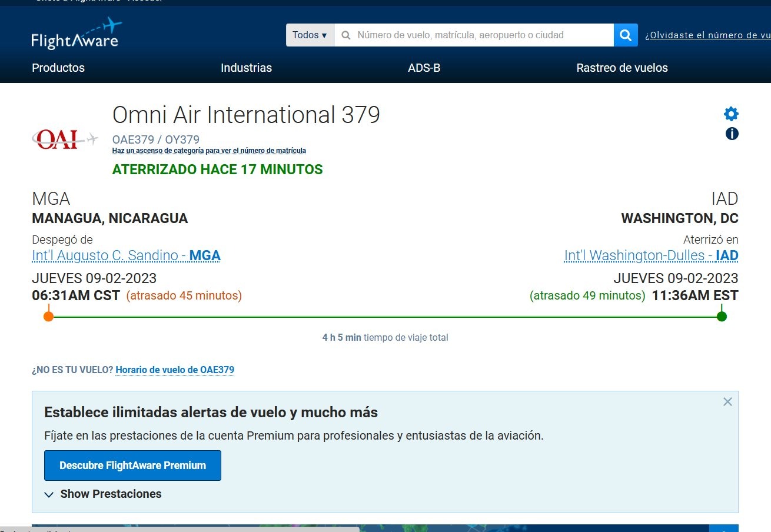Click 'Establece ilimitadas alertas de vuelo' heading
This screenshot has height=532, width=771.
pos(211,413)
